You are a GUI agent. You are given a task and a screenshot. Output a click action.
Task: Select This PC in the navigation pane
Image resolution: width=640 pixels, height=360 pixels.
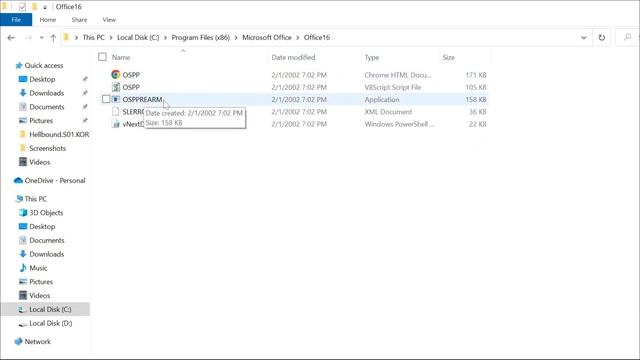coord(36,199)
